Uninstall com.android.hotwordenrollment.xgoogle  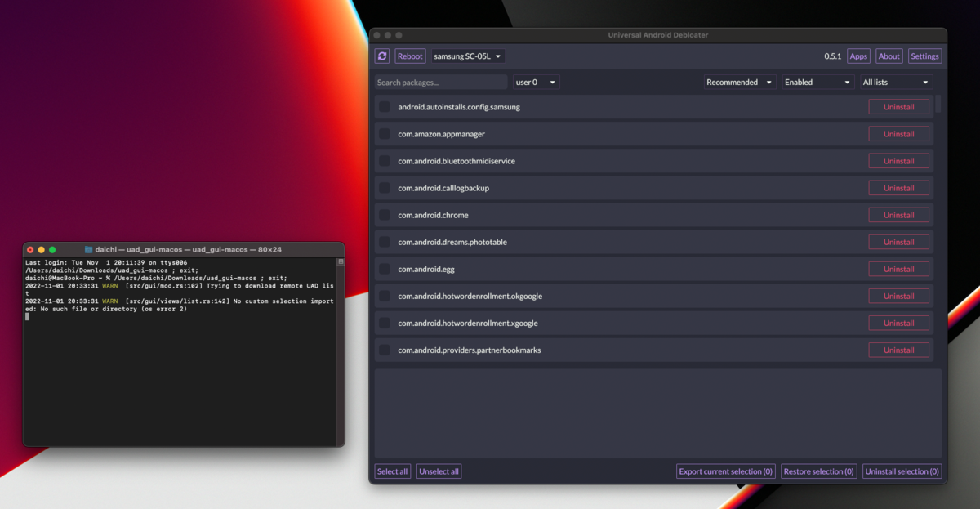[x=898, y=323]
